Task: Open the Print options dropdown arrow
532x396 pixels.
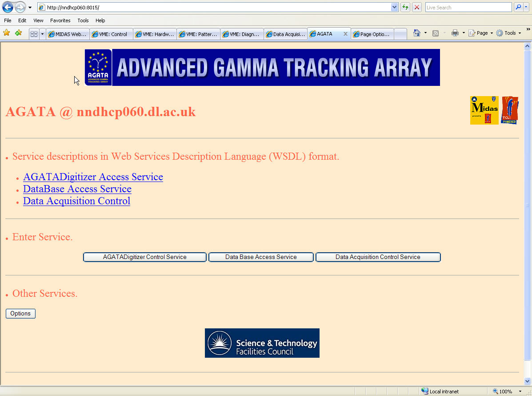Action: coord(464,33)
